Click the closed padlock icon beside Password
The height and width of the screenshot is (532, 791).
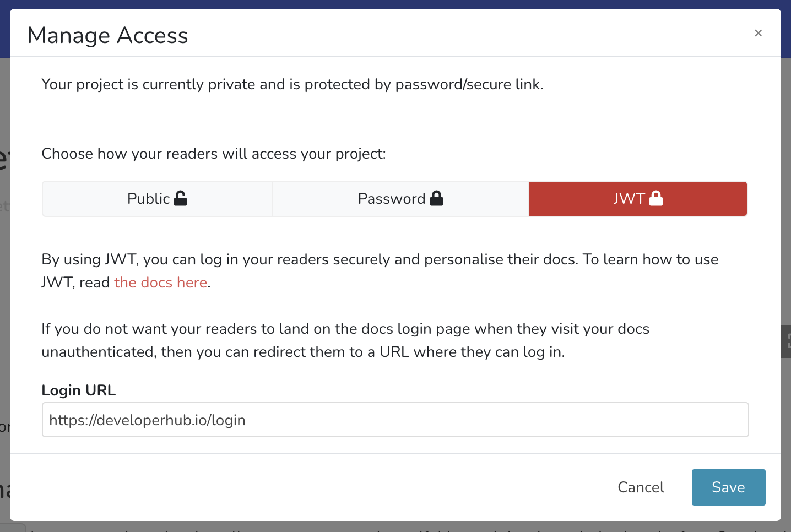436,198
